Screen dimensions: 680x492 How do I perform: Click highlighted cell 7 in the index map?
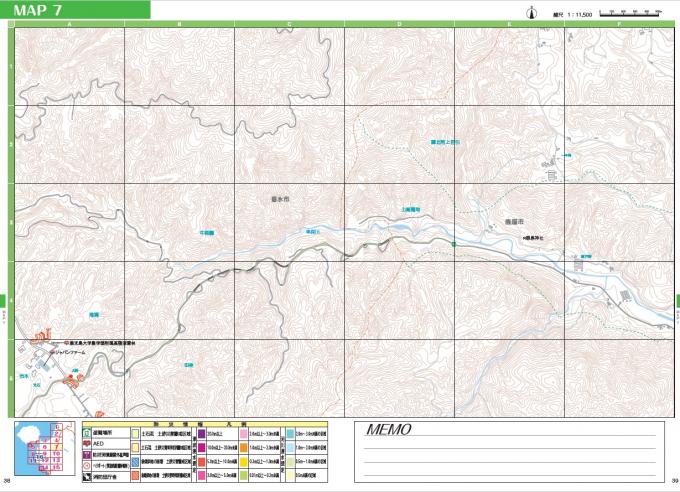(x=57, y=447)
